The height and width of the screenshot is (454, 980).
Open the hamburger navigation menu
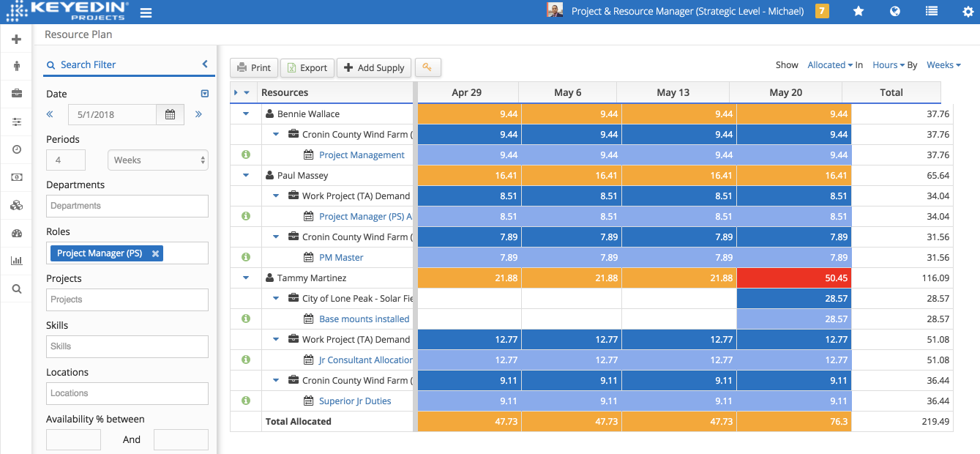146,12
